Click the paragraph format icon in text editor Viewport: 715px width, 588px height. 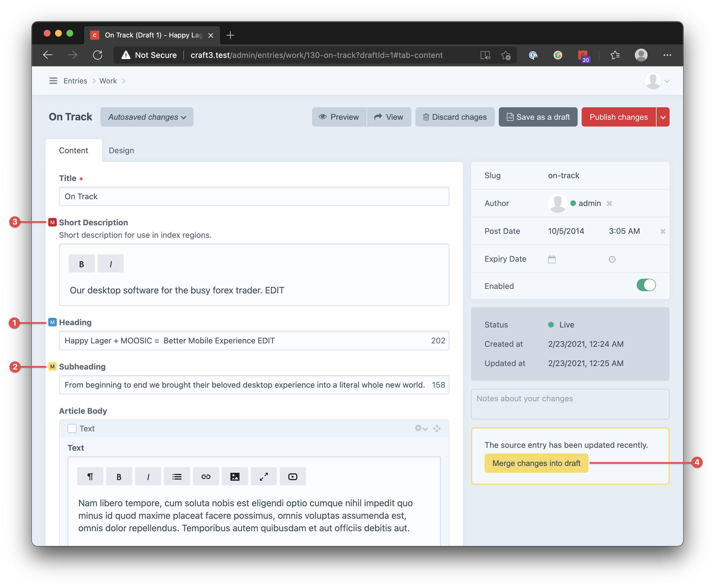point(90,476)
